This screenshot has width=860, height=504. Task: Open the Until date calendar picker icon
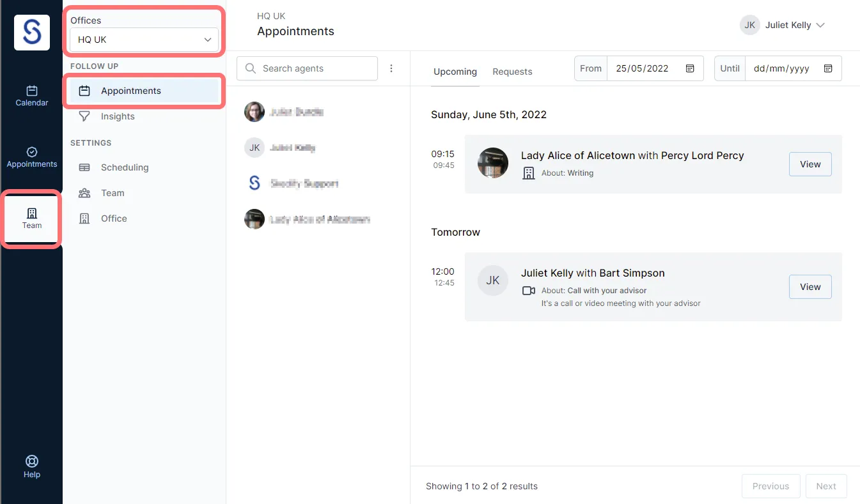[828, 68]
